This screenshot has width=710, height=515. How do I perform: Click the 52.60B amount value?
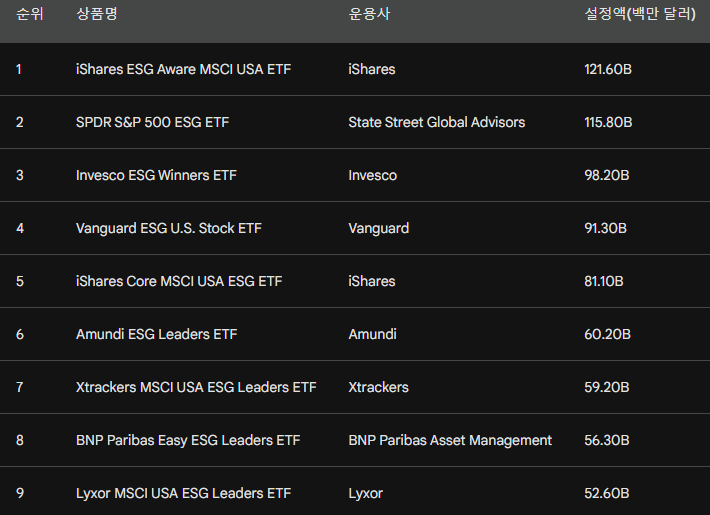[607, 493]
